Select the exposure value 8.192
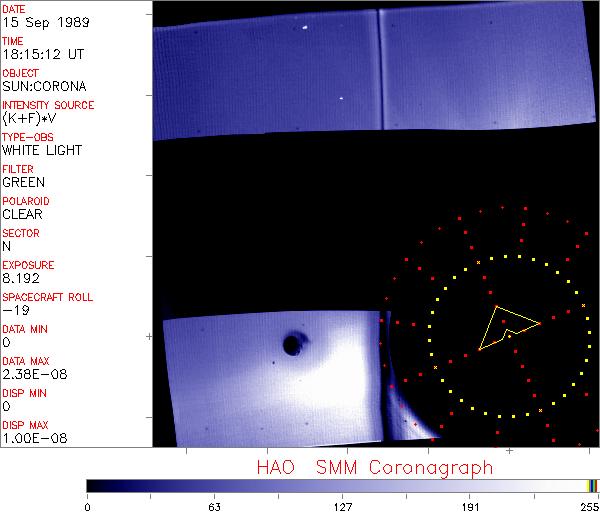 tap(21, 278)
